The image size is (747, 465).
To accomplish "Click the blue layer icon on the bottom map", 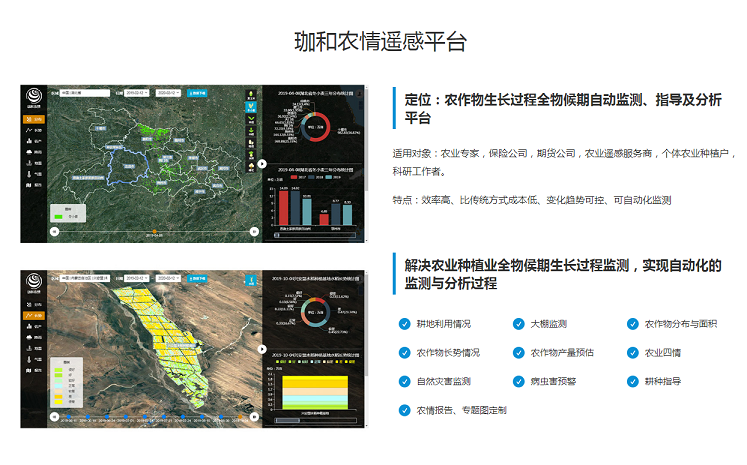I will [x=250, y=279].
